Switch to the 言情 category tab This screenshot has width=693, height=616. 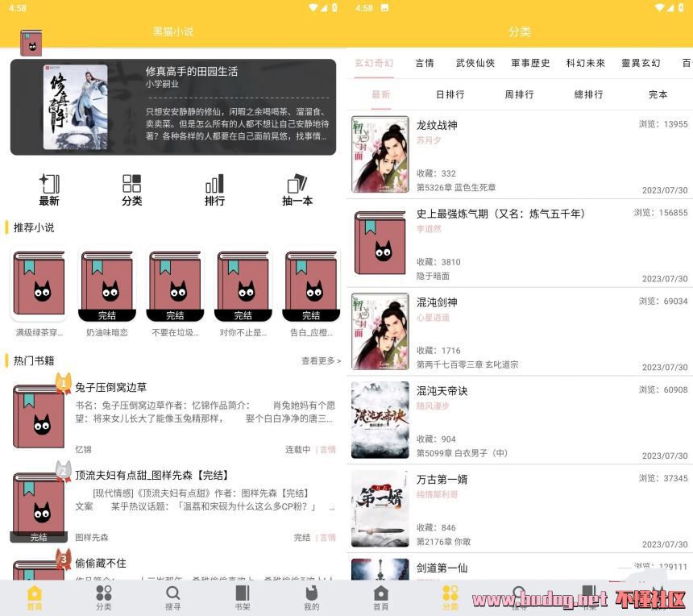click(x=425, y=63)
